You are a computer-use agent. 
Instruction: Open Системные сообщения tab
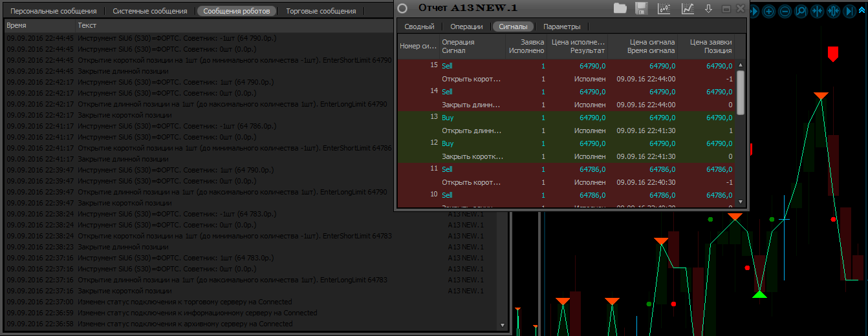pos(150,11)
